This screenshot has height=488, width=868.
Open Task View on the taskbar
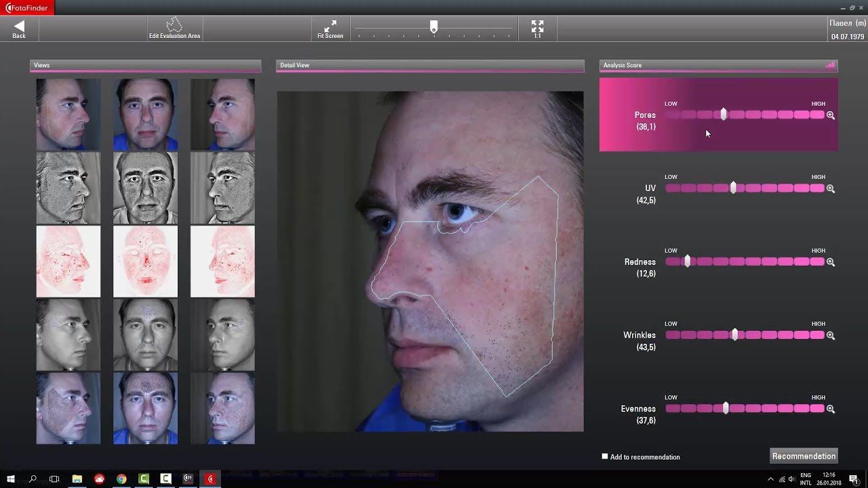pyautogui.click(x=54, y=479)
